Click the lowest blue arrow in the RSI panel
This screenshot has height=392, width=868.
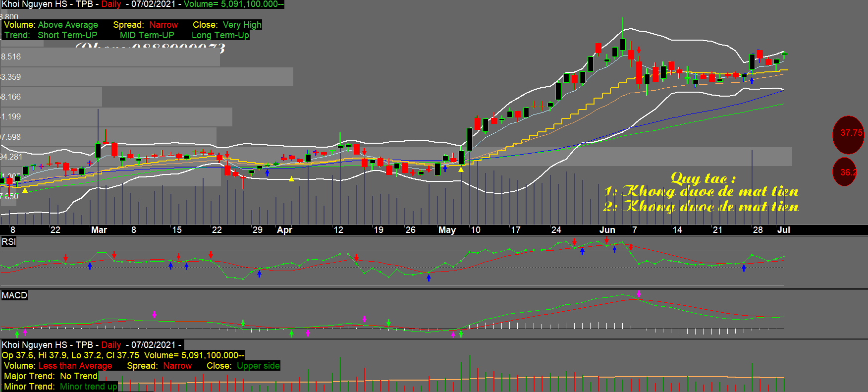click(429, 278)
